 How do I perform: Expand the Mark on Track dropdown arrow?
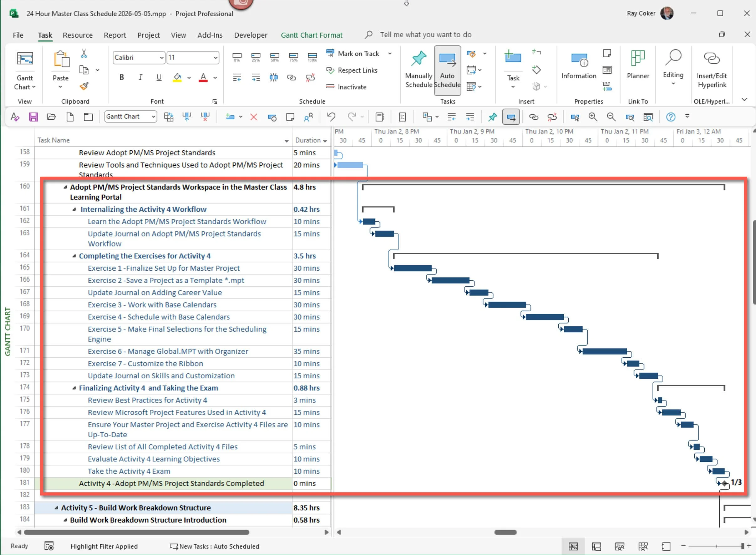click(390, 54)
